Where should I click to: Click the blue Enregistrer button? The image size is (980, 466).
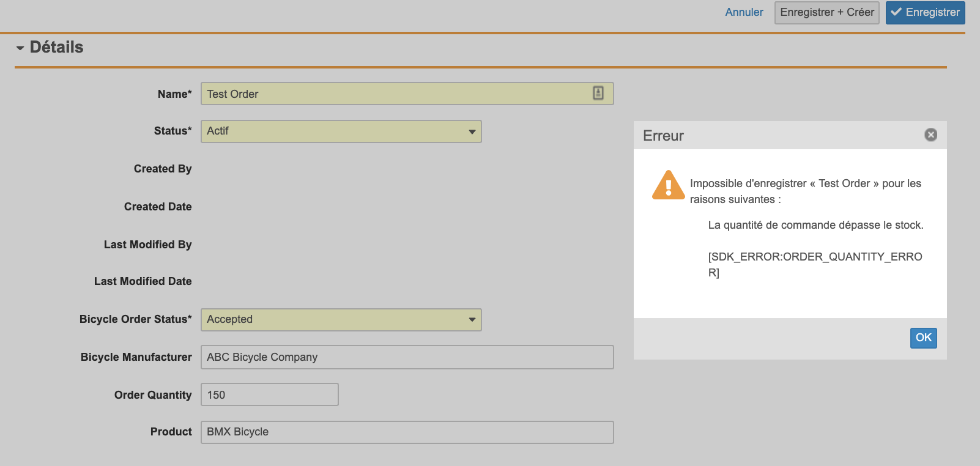tap(925, 12)
